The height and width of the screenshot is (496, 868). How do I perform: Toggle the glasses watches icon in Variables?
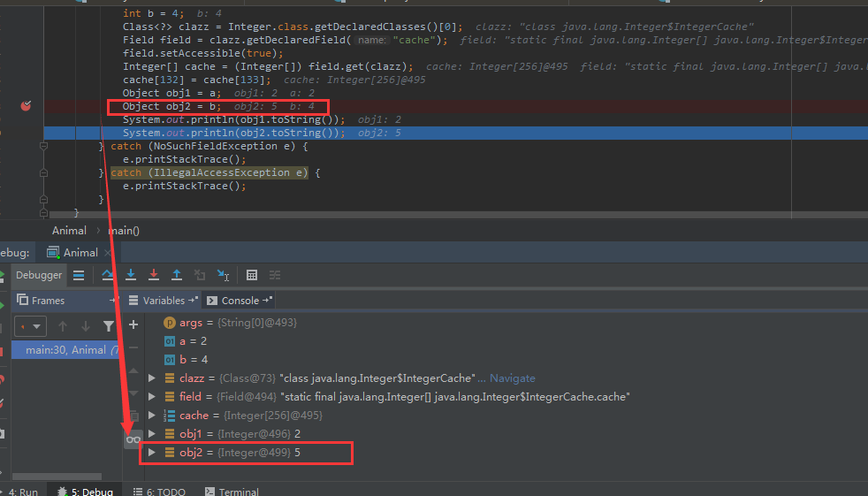(133, 439)
